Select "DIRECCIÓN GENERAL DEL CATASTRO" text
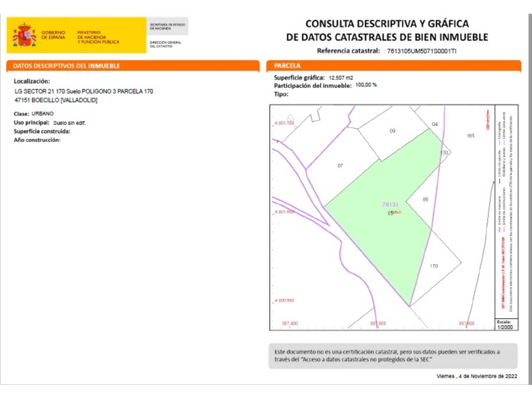 click(165, 44)
